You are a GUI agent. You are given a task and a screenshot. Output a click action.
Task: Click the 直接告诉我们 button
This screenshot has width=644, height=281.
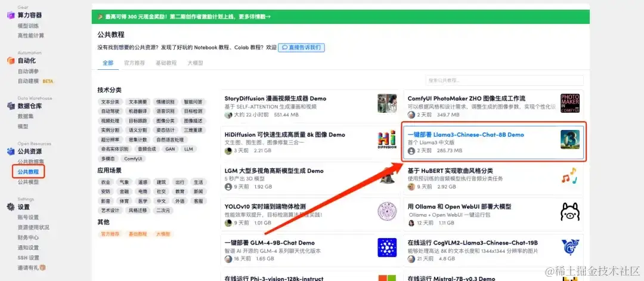pos(302,47)
